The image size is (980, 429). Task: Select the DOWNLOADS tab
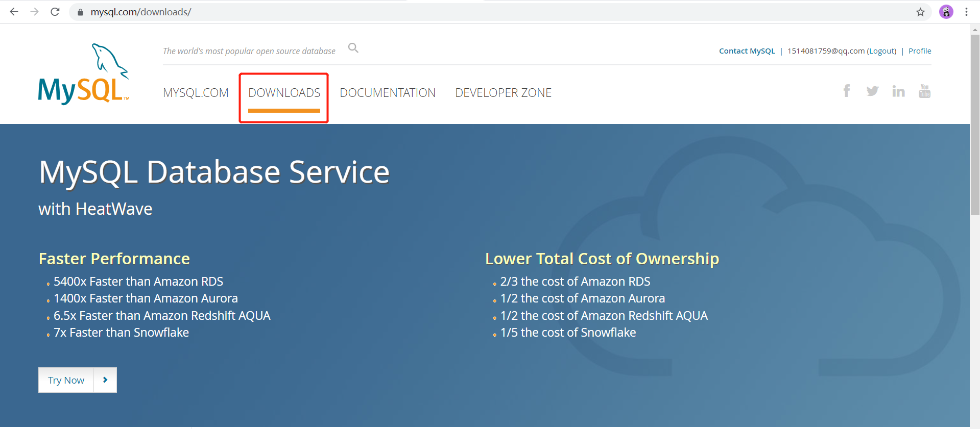pyautogui.click(x=284, y=93)
